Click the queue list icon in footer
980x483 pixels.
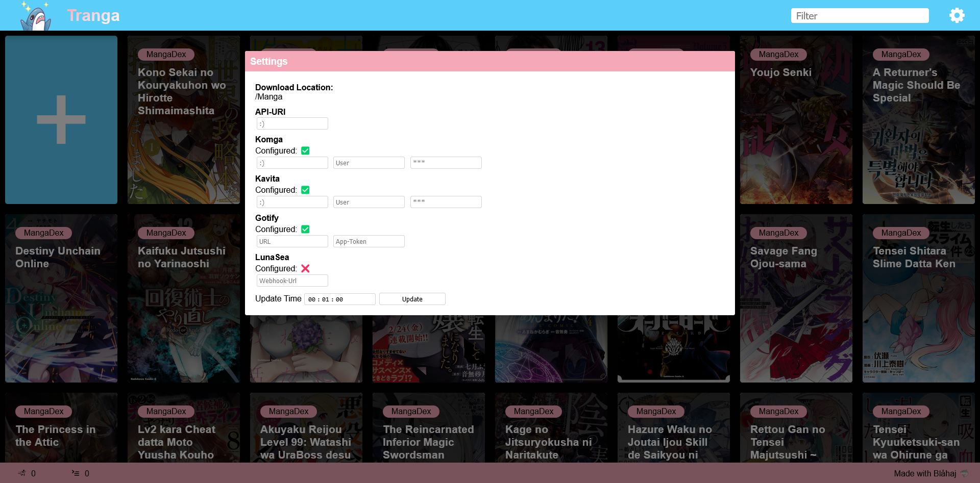(x=76, y=473)
